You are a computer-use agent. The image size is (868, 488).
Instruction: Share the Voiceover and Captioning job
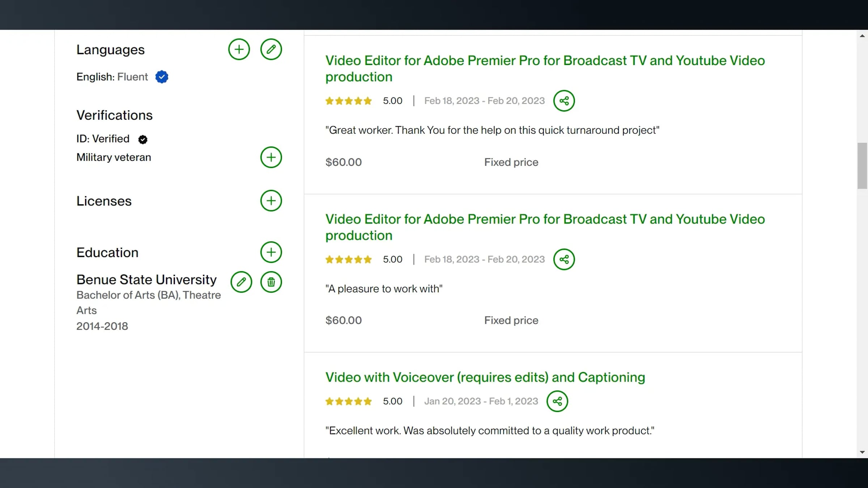(557, 401)
